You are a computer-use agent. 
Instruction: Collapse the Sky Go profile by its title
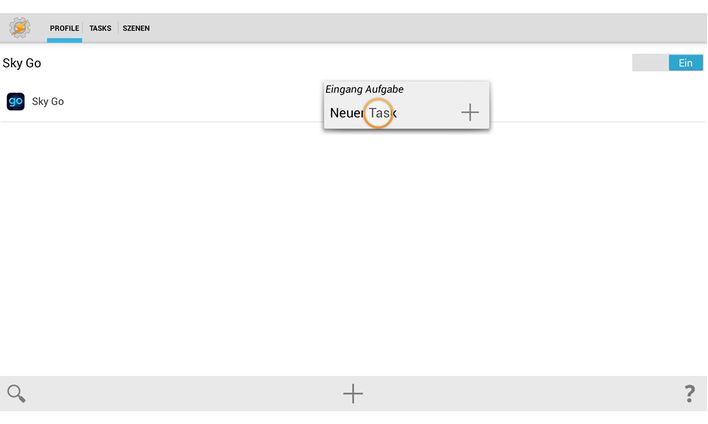(22, 63)
